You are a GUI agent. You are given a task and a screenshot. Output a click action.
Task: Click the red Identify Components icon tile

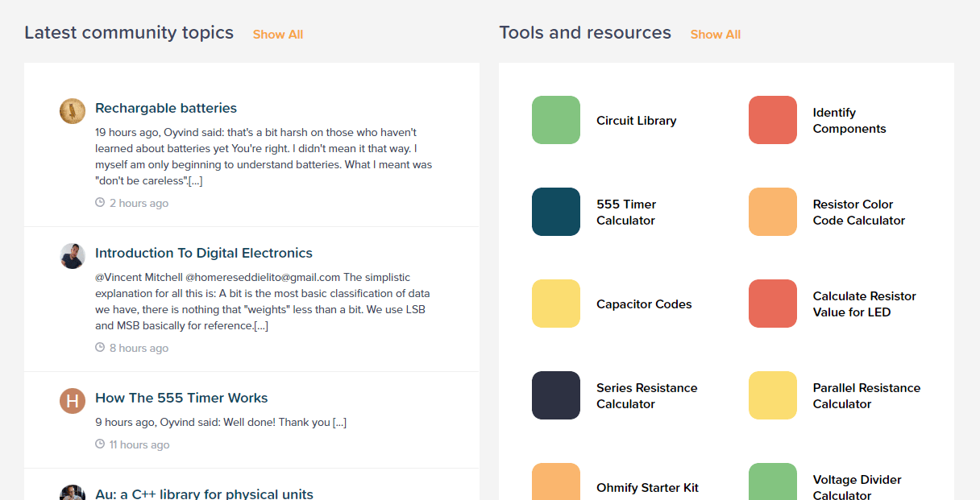tap(772, 120)
